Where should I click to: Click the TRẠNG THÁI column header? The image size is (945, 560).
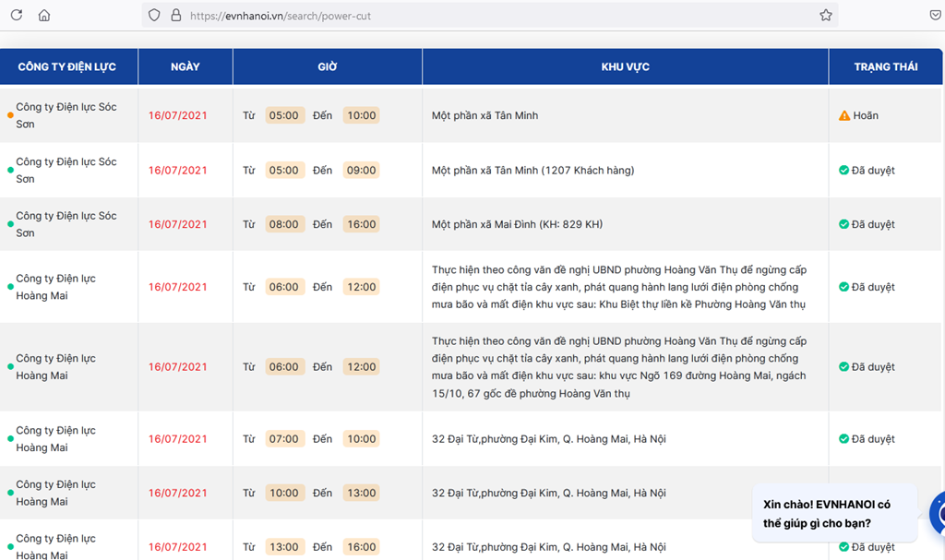(885, 67)
